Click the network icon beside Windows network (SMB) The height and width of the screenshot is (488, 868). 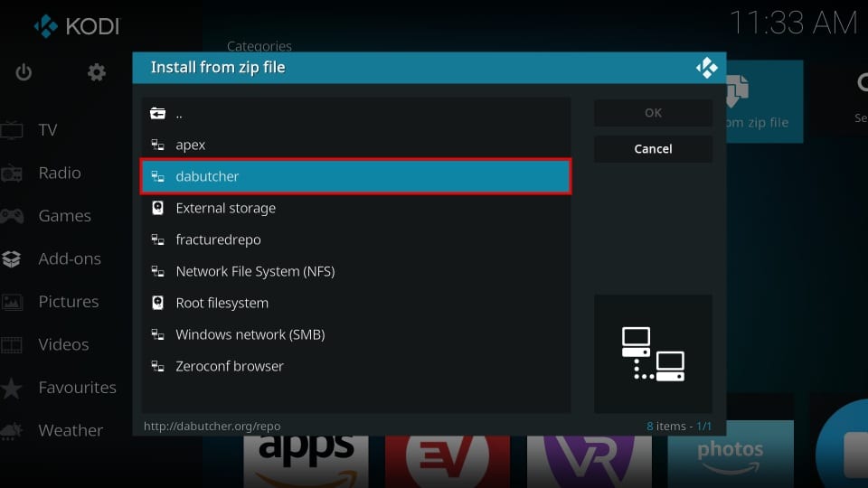tap(157, 334)
